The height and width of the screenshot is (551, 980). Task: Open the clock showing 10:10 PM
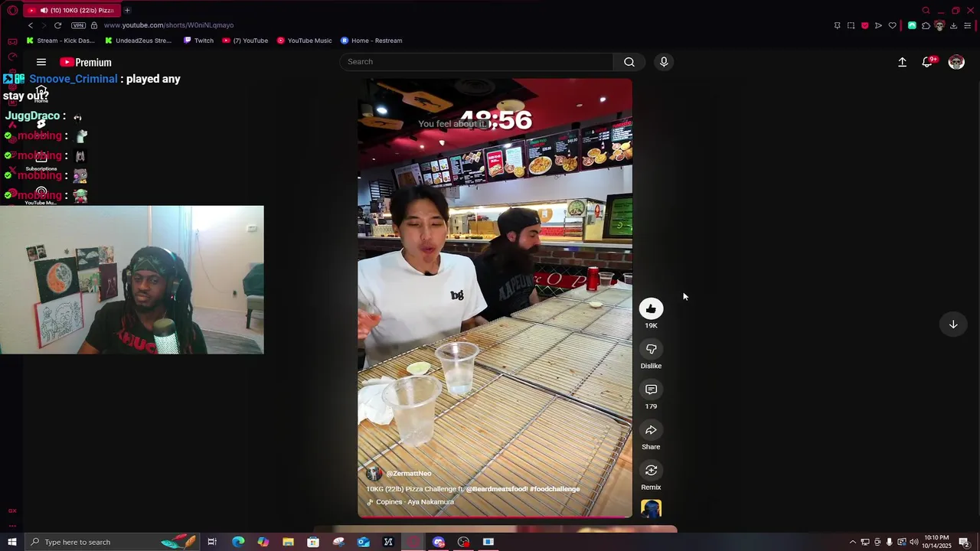(x=937, y=542)
